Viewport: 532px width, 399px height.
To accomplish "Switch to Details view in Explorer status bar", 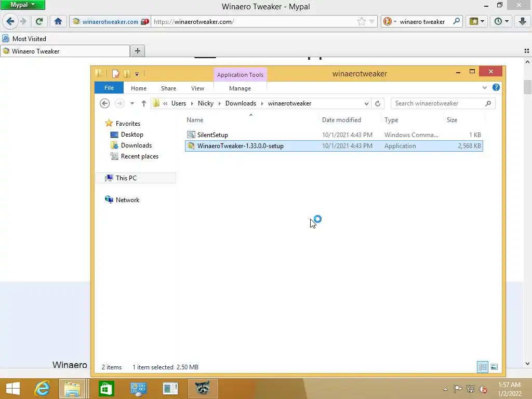I will (483, 367).
